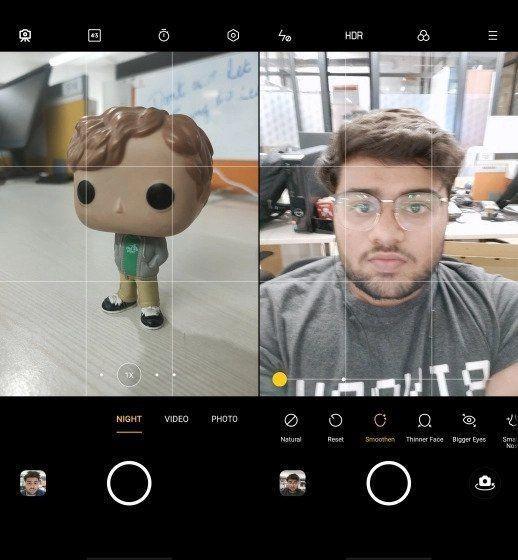The height and width of the screenshot is (560, 518).
Task: Choose the Thinner Face effect
Action: point(424,428)
